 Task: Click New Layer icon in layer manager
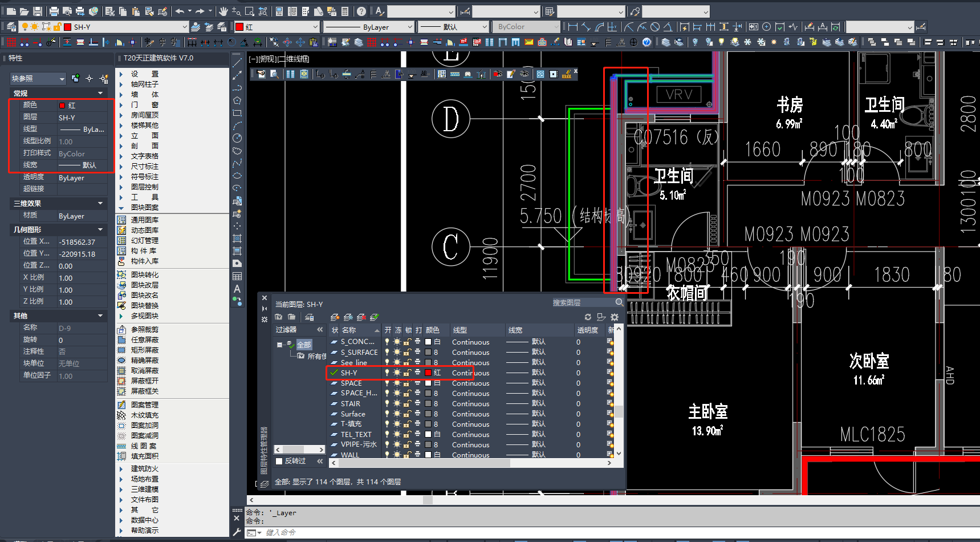pyautogui.click(x=335, y=317)
